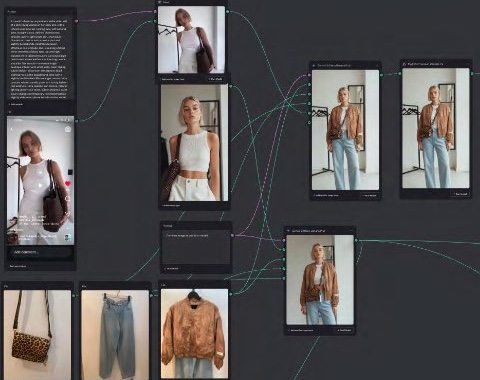Image resolution: width=480 pixels, height=380 pixels.
Task: Click the back arrow in TikTok screenshot
Action: (x=12, y=129)
